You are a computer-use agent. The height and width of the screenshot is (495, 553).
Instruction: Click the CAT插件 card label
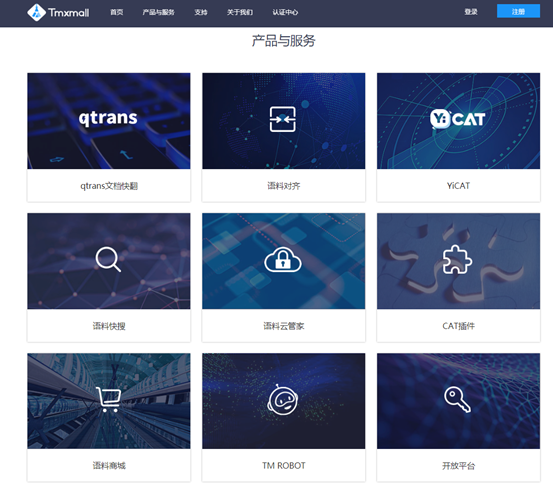458,326
